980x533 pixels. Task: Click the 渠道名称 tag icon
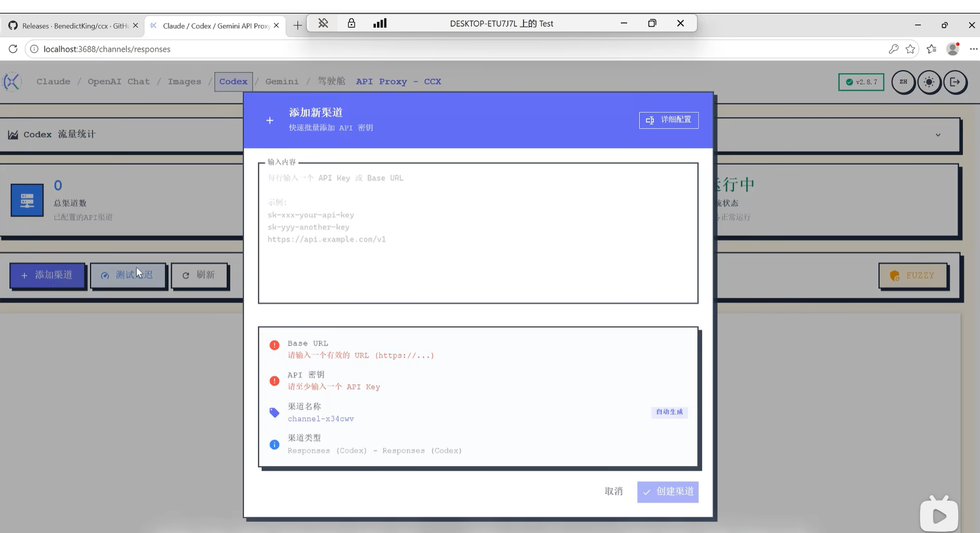[x=274, y=413]
